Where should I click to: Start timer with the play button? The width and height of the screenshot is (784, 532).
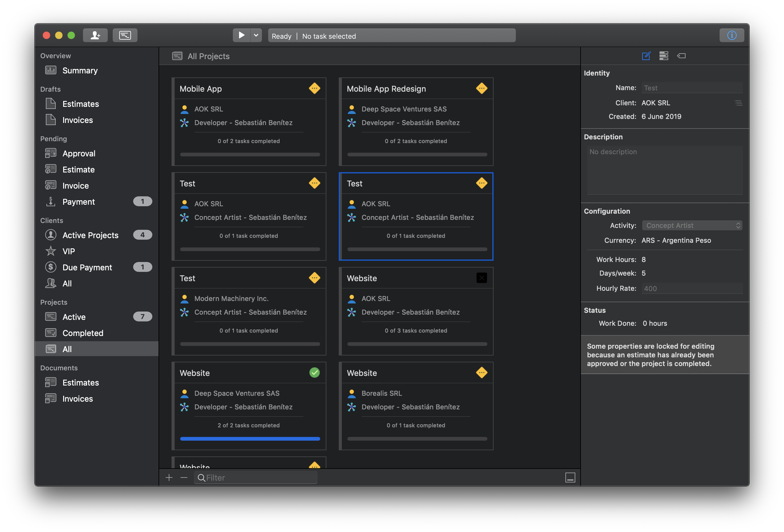242,35
